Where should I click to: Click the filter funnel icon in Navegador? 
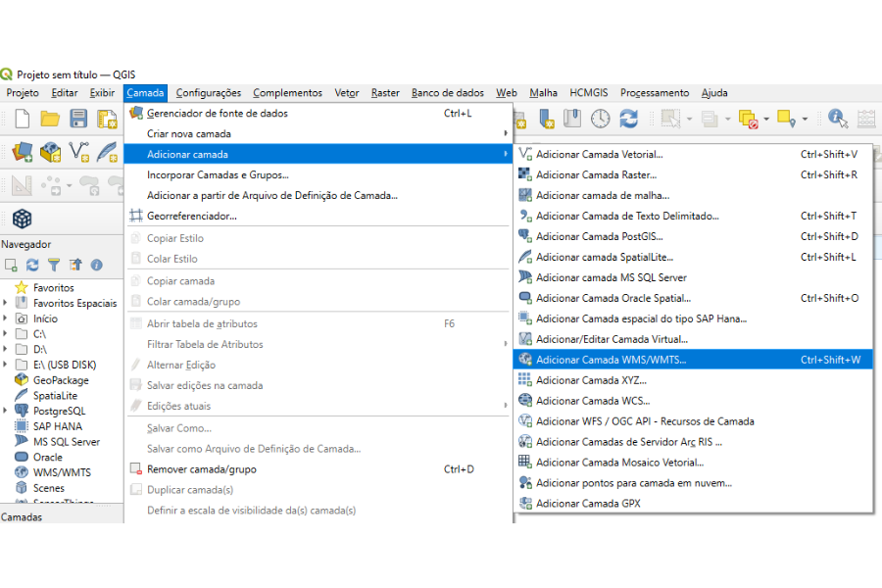click(54, 265)
